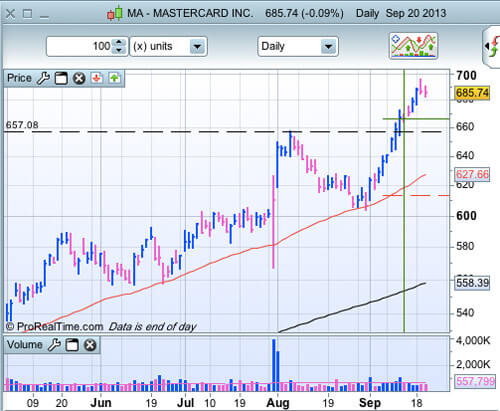The height and width of the screenshot is (411, 500).
Task: Maximize the Volume panel window icon
Action: click(x=72, y=345)
